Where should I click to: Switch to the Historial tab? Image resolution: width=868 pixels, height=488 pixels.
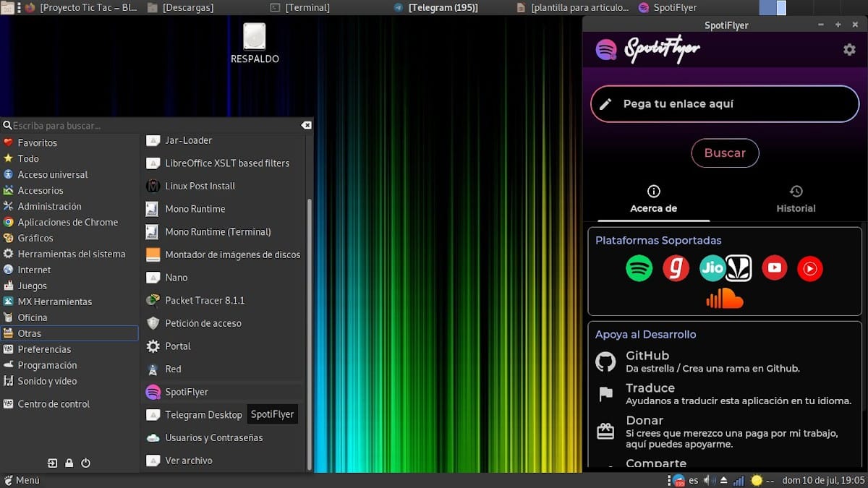click(x=796, y=200)
